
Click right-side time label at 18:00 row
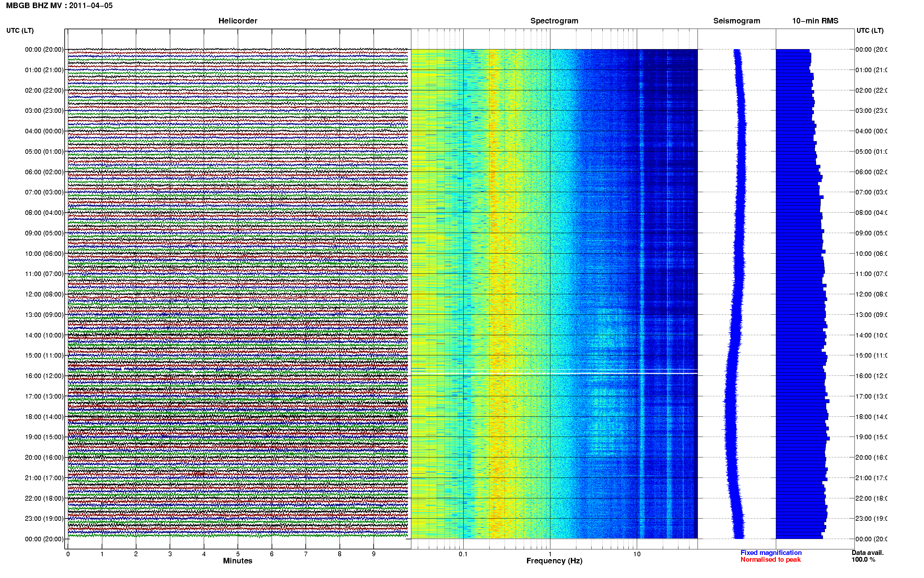(x=871, y=417)
